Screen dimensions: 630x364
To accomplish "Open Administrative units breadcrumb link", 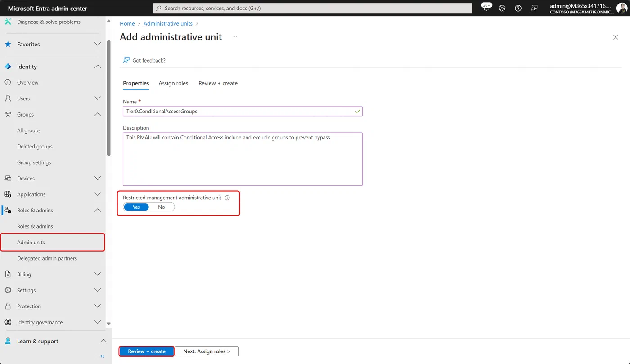I will coord(168,24).
